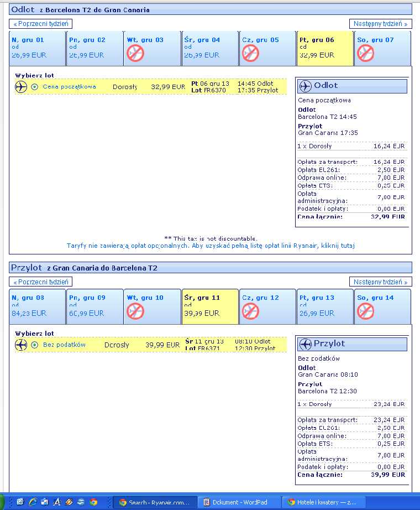Screen dimensions: 420x510
Task: Click the Cena początkowa fare link
Action: click(69, 87)
